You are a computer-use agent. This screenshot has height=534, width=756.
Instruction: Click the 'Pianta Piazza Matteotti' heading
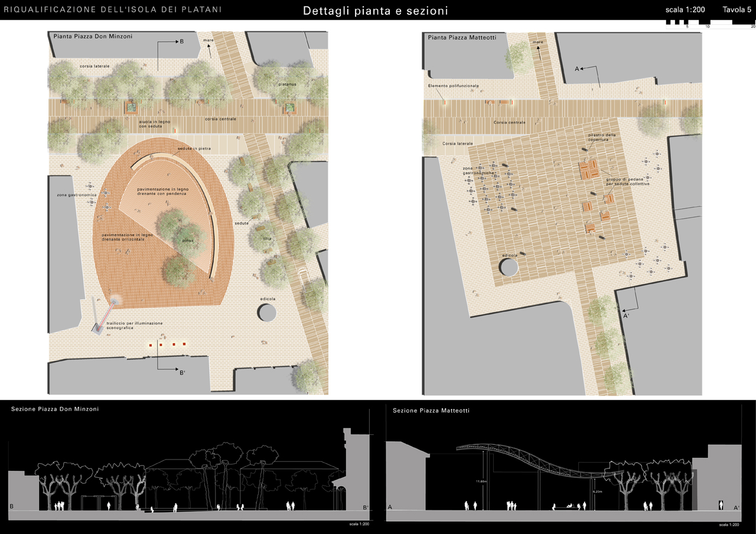point(461,37)
